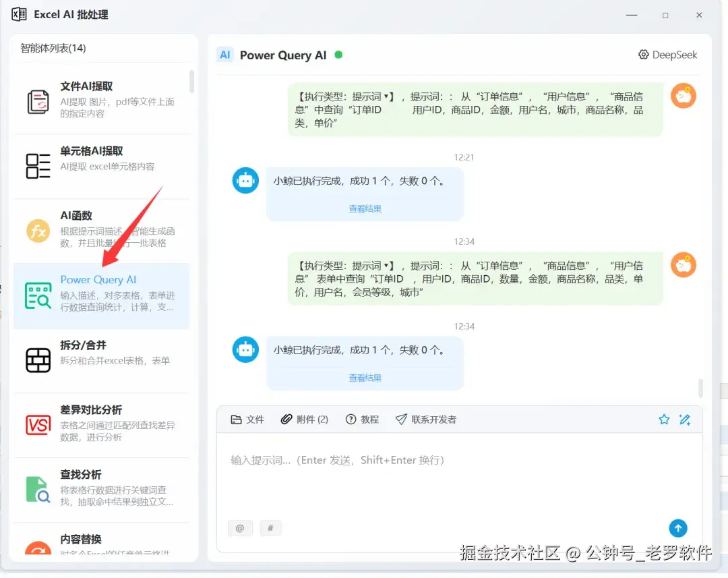
Task: Maximize the Excel AI 批处理 window
Action: coord(665,15)
